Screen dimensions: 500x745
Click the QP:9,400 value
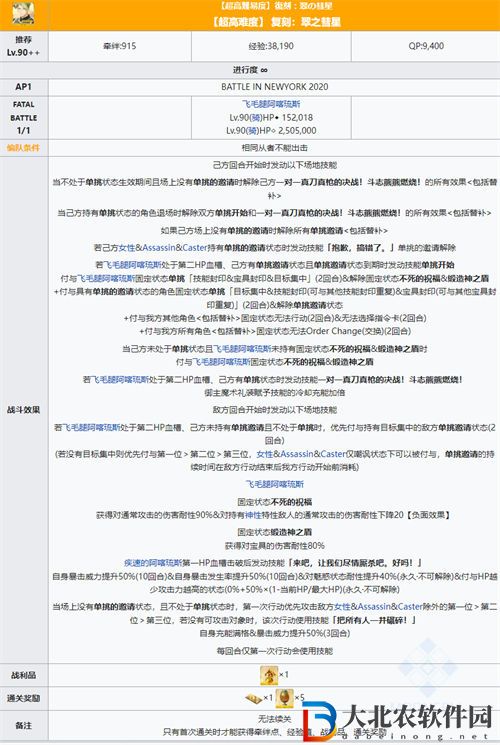(426, 46)
